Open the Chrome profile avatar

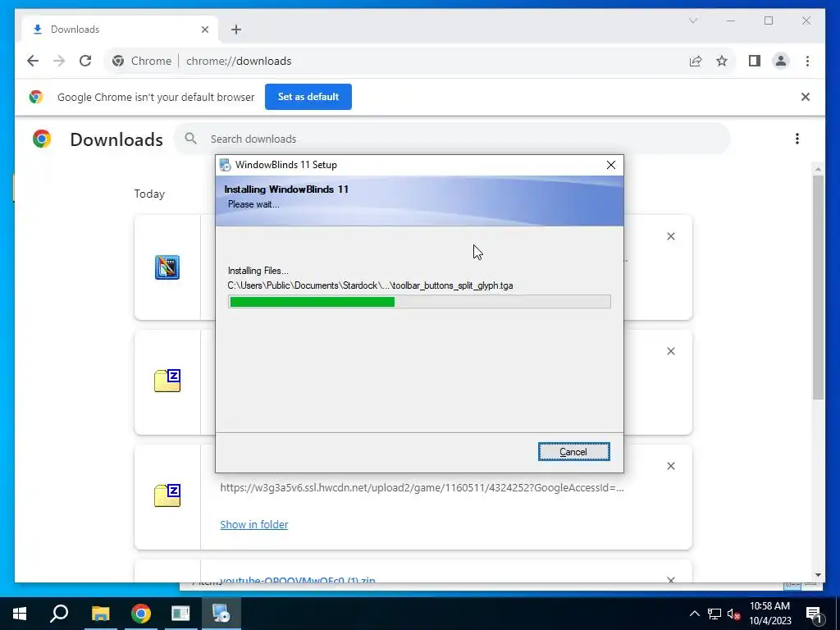tap(781, 61)
